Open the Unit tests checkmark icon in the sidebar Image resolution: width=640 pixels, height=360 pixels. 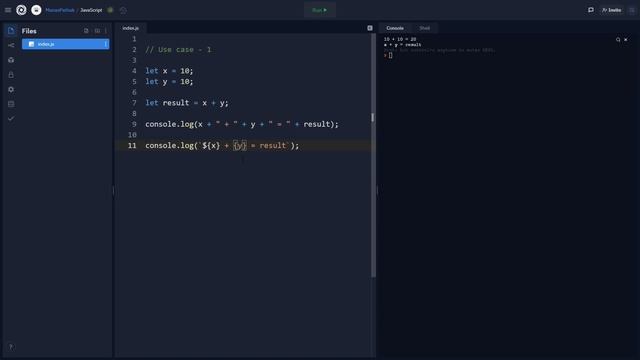point(11,118)
